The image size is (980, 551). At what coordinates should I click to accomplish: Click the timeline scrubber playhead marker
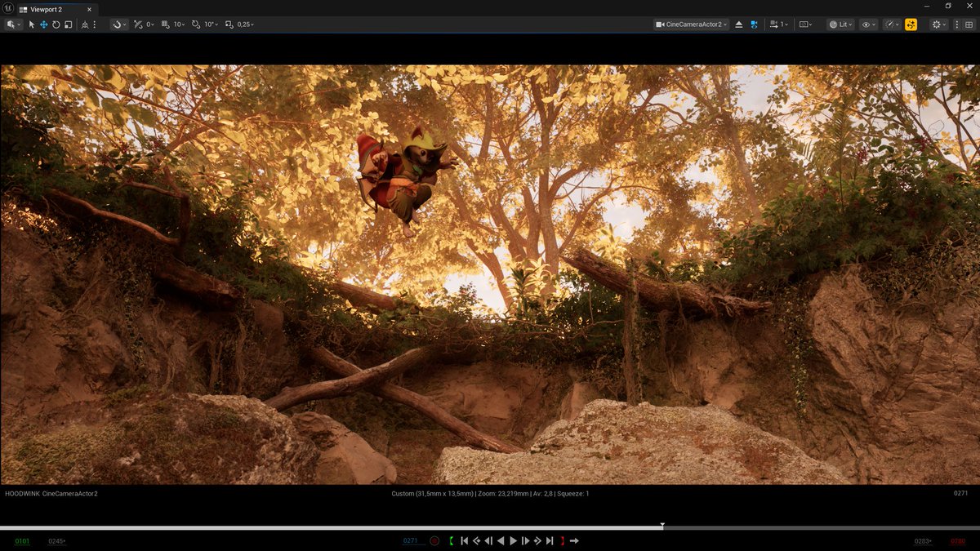click(x=662, y=525)
